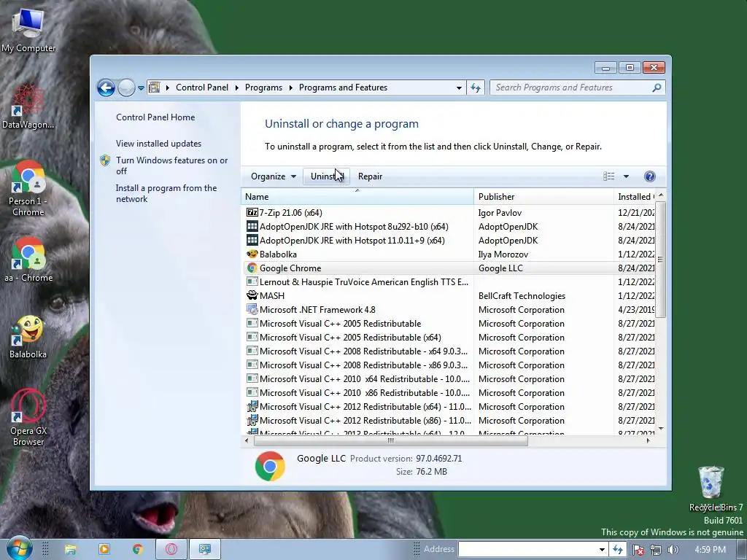747x560 pixels.
Task: Launch media player from taskbar
Action: coord(104,549)
